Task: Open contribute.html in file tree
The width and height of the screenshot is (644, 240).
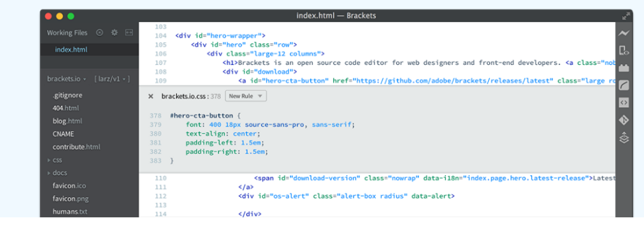Action: coord(76,147)
